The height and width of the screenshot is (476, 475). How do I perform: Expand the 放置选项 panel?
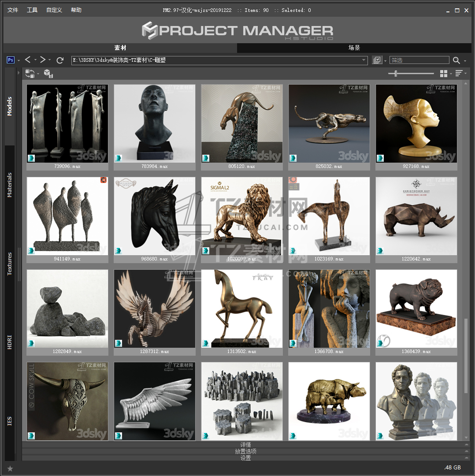click(245, 451)
